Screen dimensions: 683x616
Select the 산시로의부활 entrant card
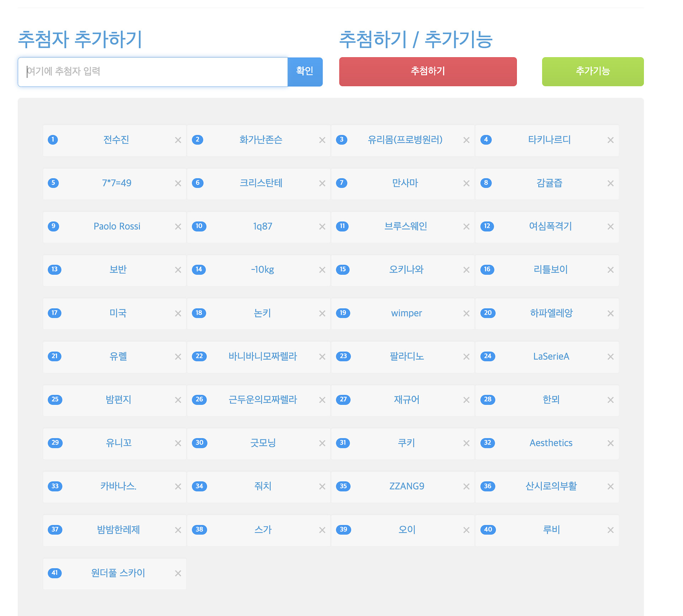[551, 486]
